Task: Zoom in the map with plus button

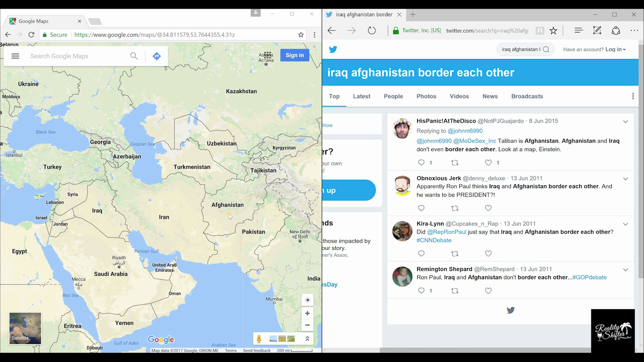Action: tap(307, 313)
